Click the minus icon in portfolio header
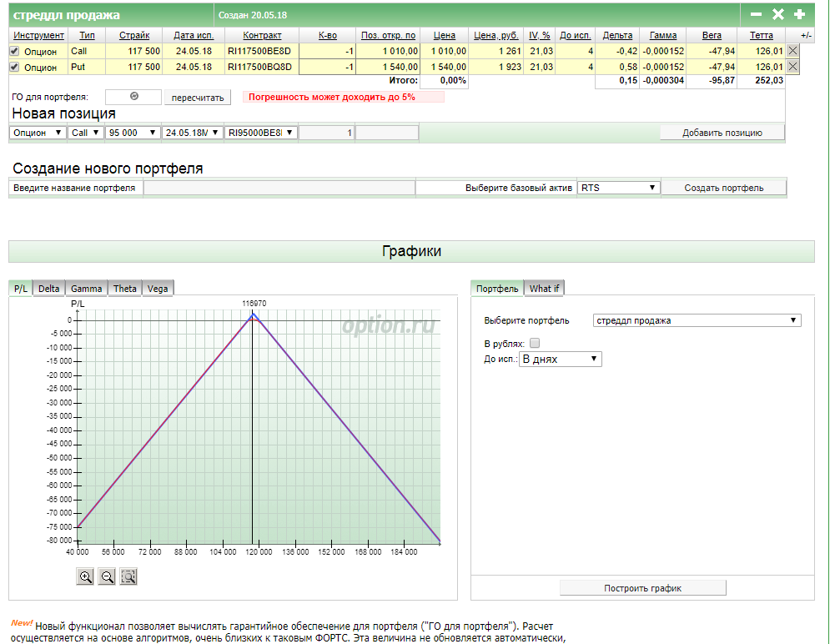Viewport: 830px width, 644px height. 756,14
